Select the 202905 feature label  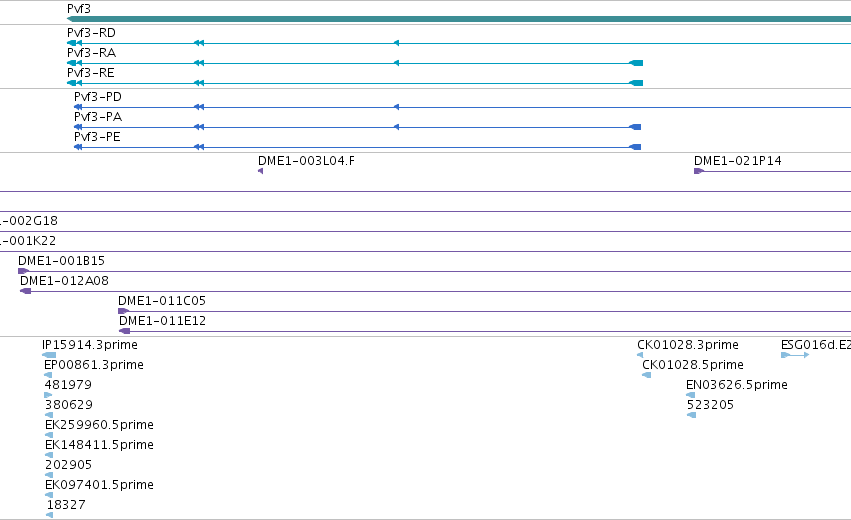tap(68, 465)
